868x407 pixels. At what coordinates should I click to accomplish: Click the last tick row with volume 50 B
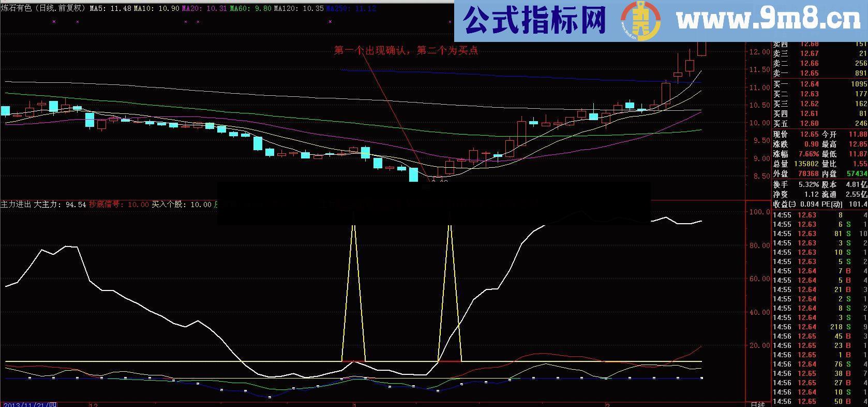(820, 401)
